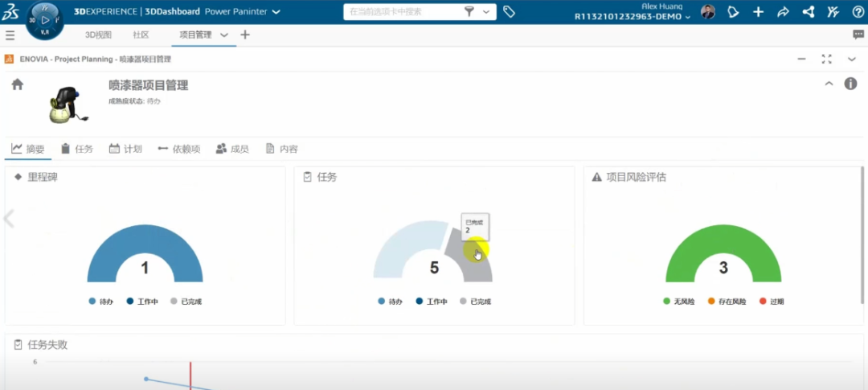Screen dimensions: 868x390
Task: Toggle 已完成 legend in task chart
Action: 476,302
